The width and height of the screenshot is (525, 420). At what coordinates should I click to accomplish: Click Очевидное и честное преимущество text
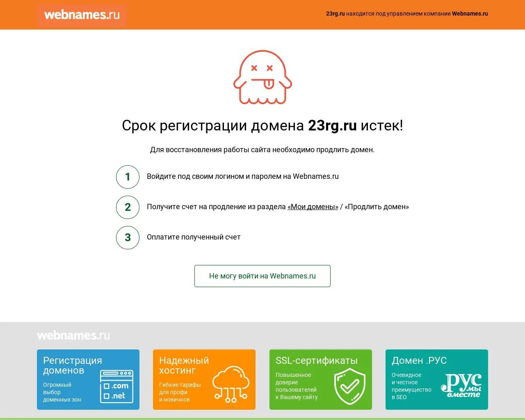[x=411, y=386]
